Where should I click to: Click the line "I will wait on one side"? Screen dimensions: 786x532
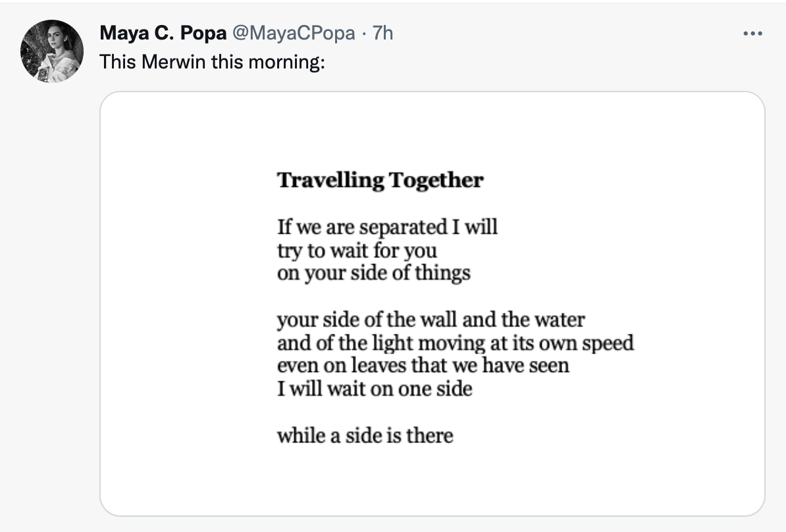pyautogui.click(x=374, y=388)
